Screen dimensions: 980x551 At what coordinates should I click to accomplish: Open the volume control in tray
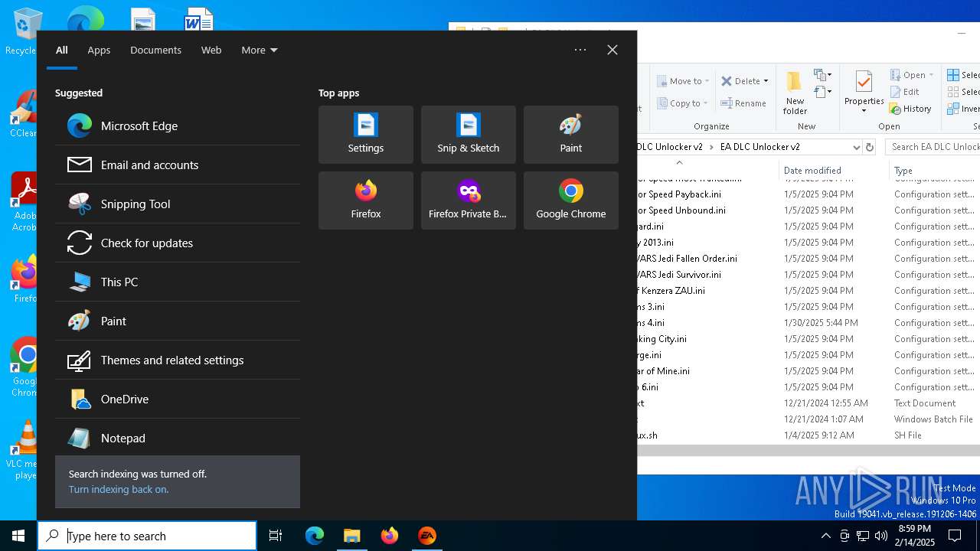pyautogui.click(x=881, y=536)
